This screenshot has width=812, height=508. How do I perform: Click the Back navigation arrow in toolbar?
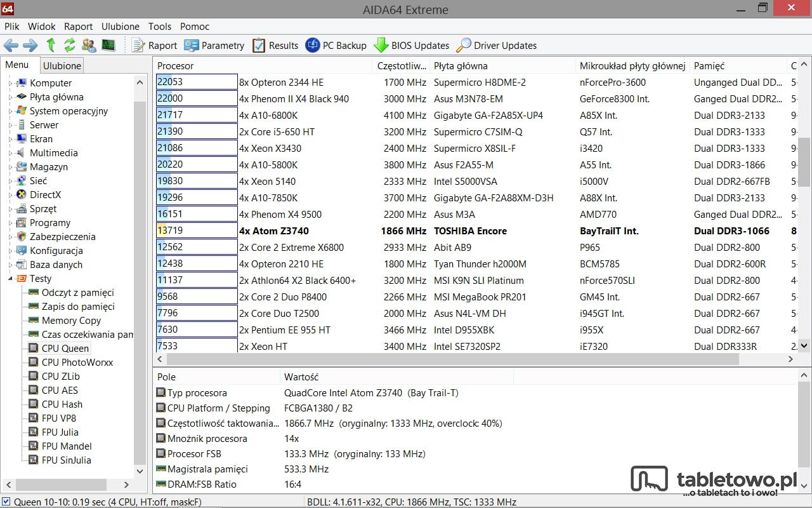pos(11,45)
